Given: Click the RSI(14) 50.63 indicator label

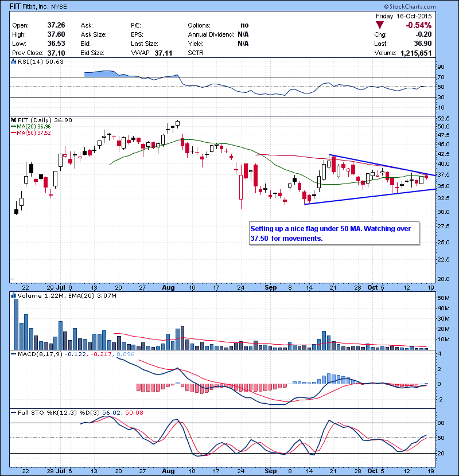Looking at the screenshot, I should (x=41, y=61).
